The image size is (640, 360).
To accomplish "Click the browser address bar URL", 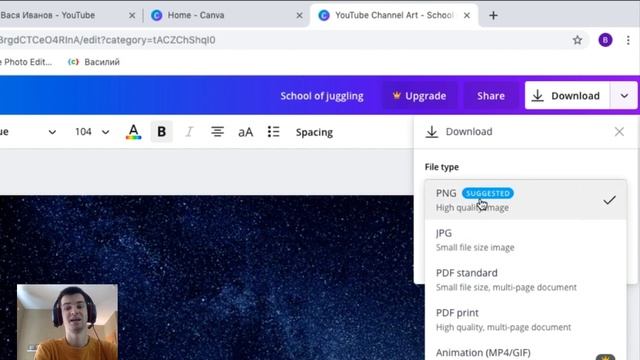I will (108, 40).
